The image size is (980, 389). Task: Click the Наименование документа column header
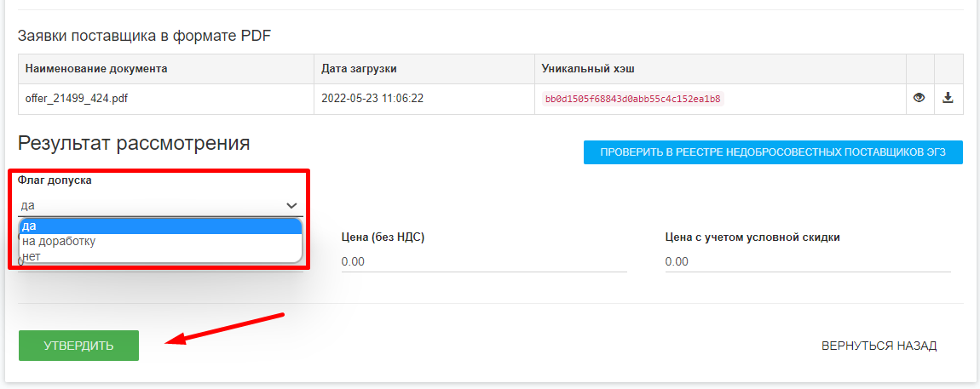click(x=96, y=68)
